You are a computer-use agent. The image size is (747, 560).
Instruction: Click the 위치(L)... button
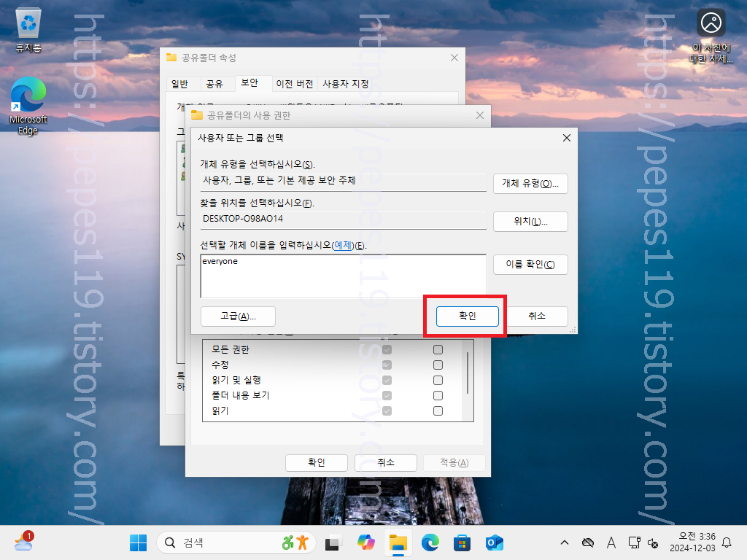coord(530,222)
